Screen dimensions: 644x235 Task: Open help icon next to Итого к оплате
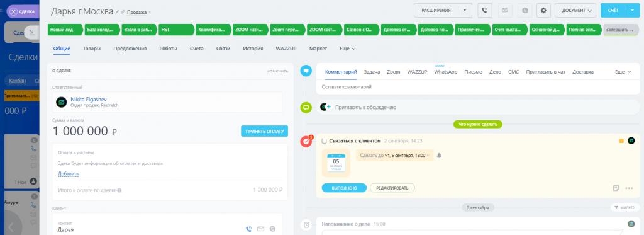pyautogui.click(x=119, y=190)
